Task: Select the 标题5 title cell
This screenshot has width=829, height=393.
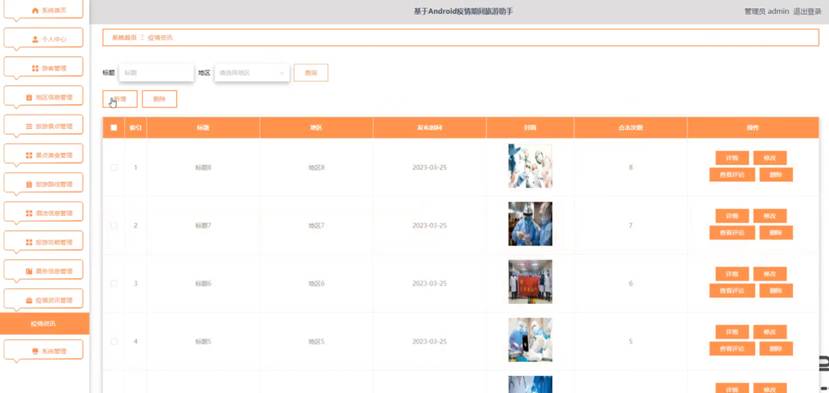Action: [204, 342]
